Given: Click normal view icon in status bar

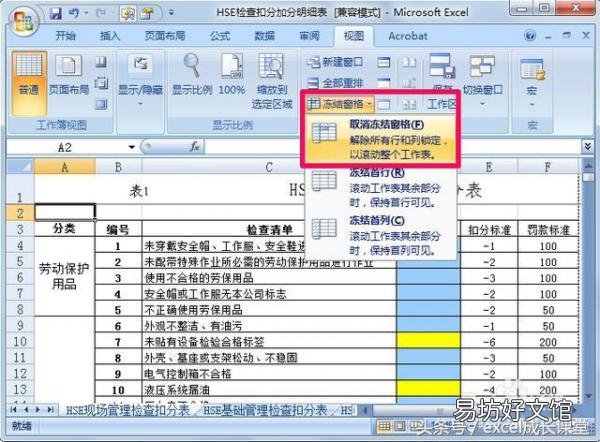Looking at the screenshot, I should click(x=383, y=426).
